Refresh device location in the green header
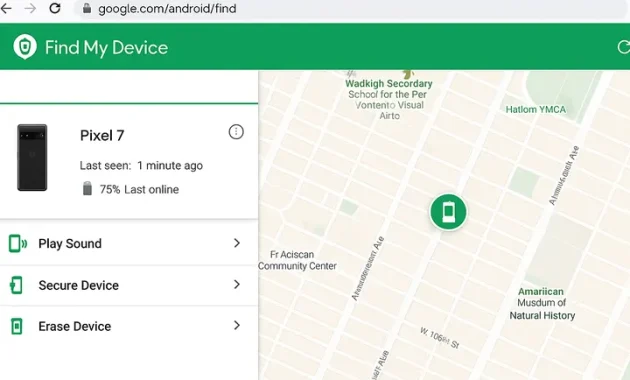Screen dimensions: 630x380 [x=623, y=47]
